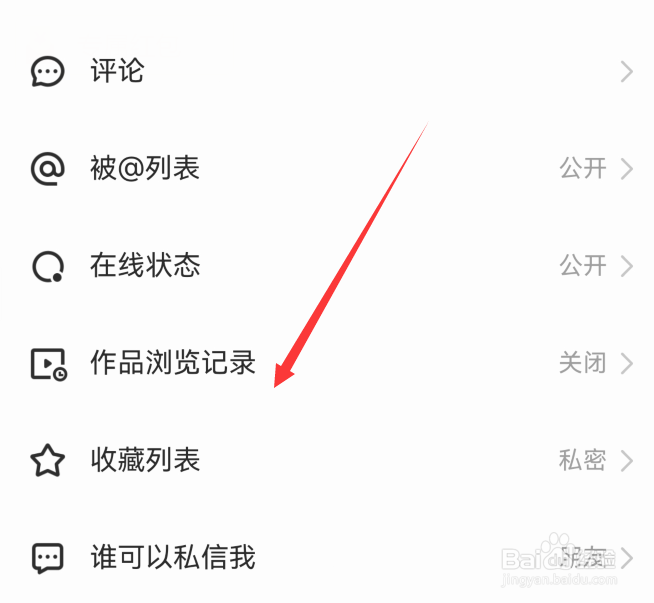The height and width of the screenshot is (603, 654).
Task: Open the 被@列表 settings entry
Action: pyautogui.click(x=327, y=168)
